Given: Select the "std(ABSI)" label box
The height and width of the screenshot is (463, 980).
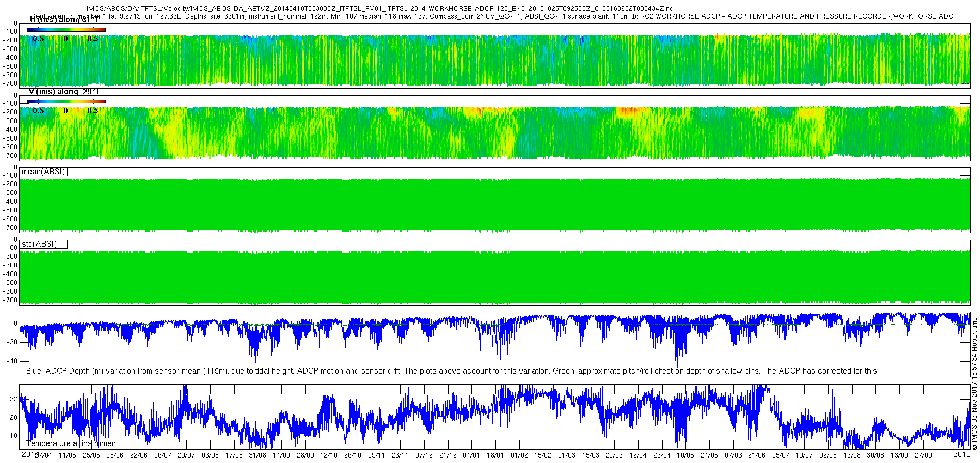Looking at the screenshot, I should click(44, 245).
